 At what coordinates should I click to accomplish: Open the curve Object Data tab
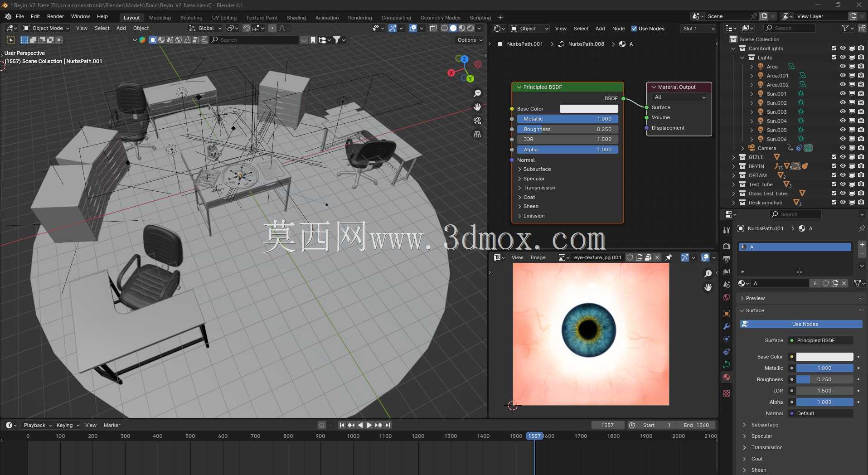pos(727,364)
